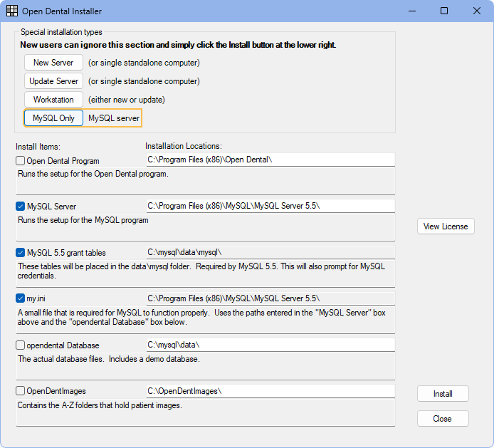This screenshot has height=448, width=494.
Task: Close the installer window with X
Action: (477, 11)
